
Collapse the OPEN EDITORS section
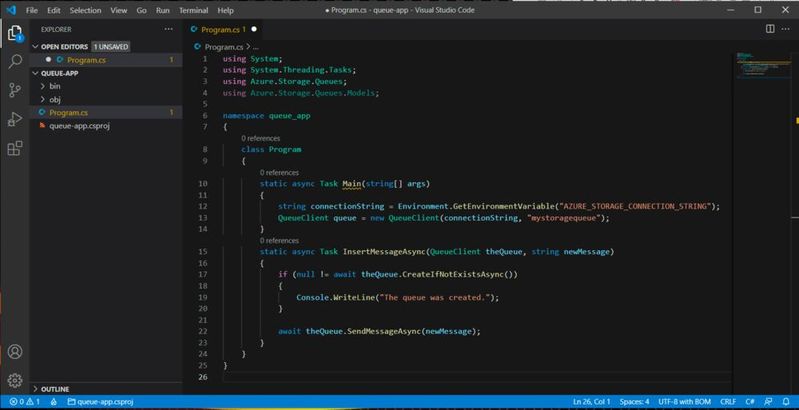point(35,47)
